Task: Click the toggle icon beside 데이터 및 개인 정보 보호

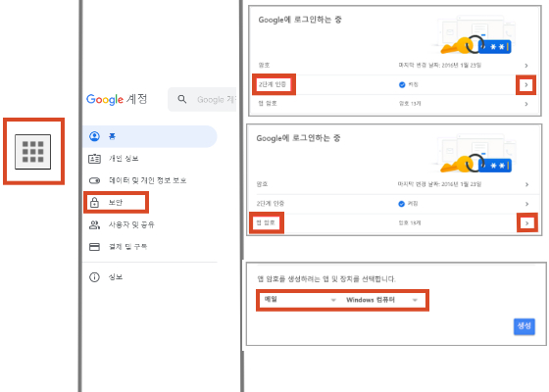Action: [94, 180]
